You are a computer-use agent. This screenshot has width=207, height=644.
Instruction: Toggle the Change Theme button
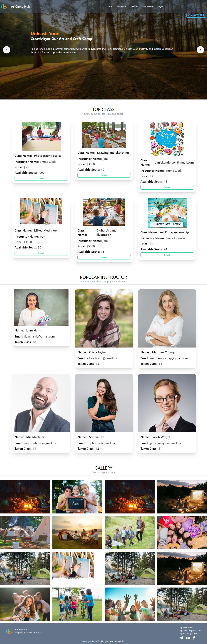tap(196, 15)
